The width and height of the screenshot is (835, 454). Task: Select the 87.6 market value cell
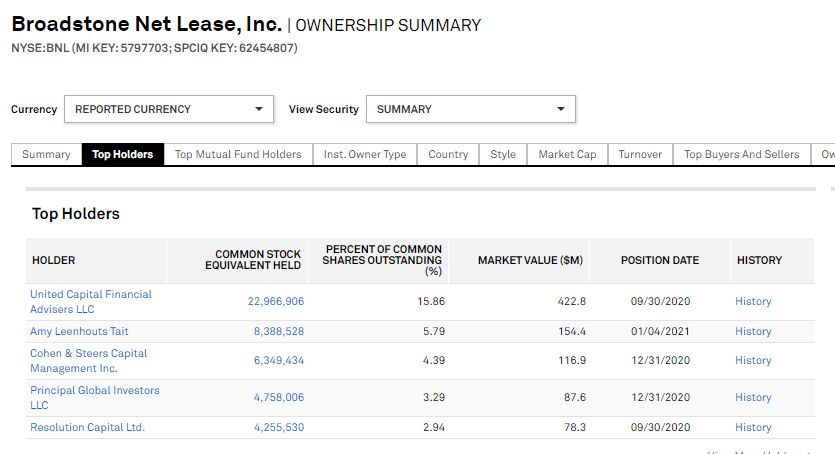coord(575,397)
